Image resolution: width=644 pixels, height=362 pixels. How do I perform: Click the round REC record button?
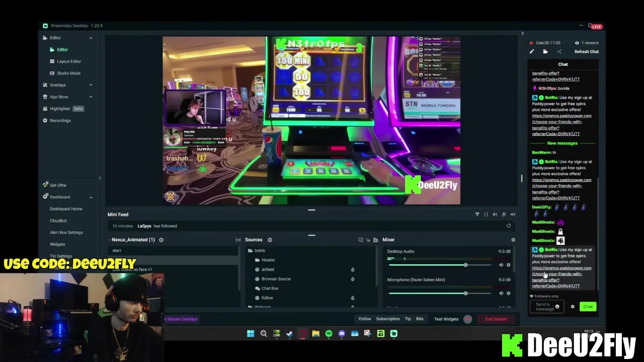(x=468, y=319)
